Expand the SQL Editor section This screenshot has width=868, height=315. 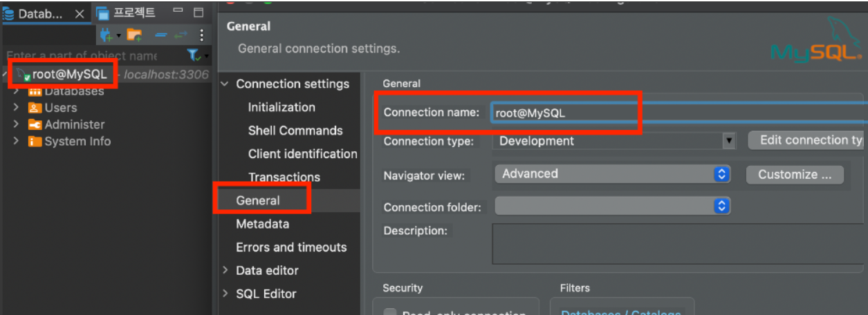pyautogui.click(x=225, y=294)
